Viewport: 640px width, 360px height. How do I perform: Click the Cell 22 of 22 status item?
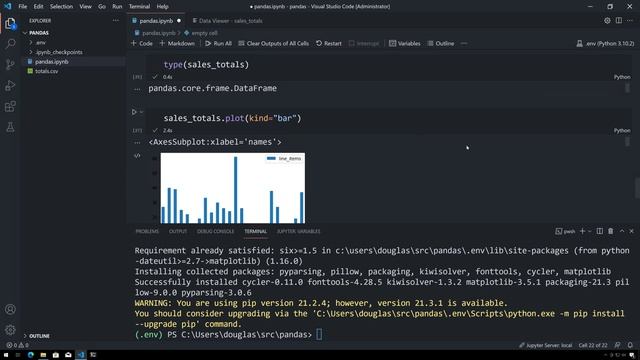pyautogui.click(x=593, y=345)
